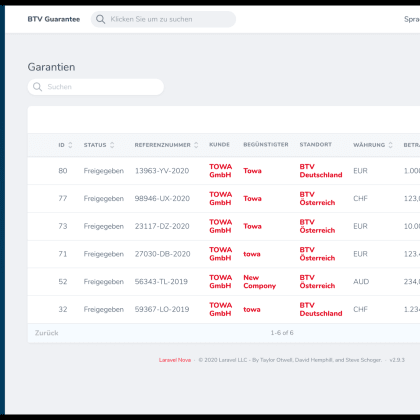This screenshot has height=420, width=420.
Task: Open towa beneficiary in row 71
Action: [x=252, y=254]
